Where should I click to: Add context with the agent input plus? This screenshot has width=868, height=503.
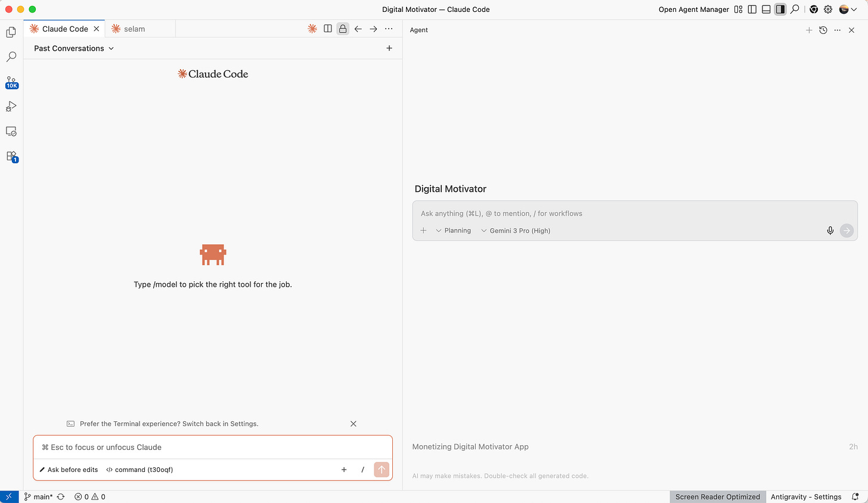pyautogui.click(x=424, y=231)
